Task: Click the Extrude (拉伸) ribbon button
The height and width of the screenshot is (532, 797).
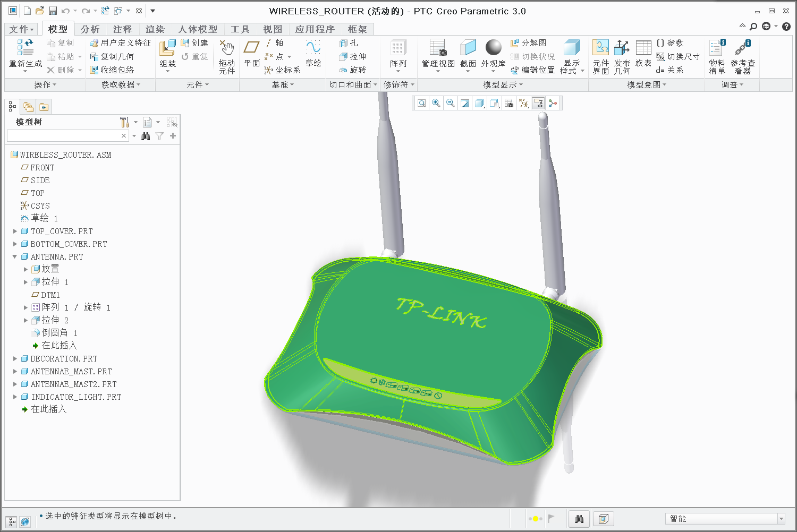Action: tap(353, 56)
